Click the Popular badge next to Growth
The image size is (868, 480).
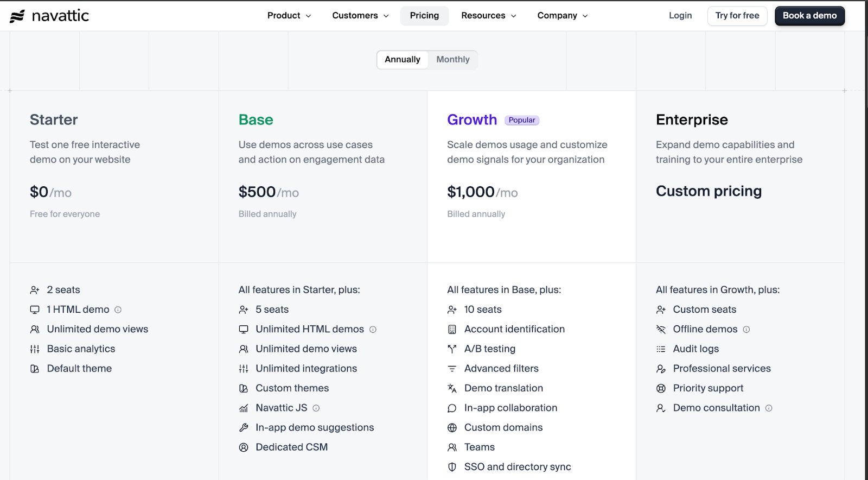(522, 120)
